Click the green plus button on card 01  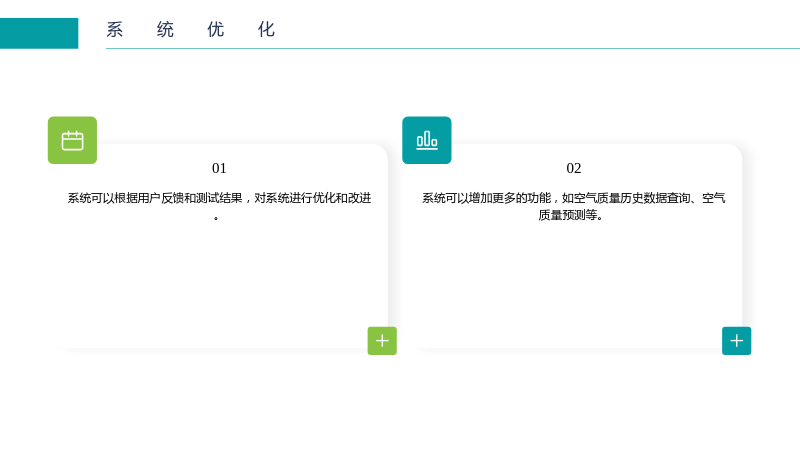[382, 341]
